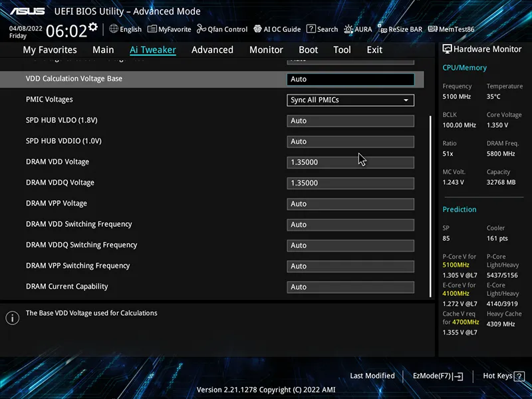Edit DRAM VDDQ Switching Frequency field
Viewport: 532px width, 399px height.
[350, 245]
